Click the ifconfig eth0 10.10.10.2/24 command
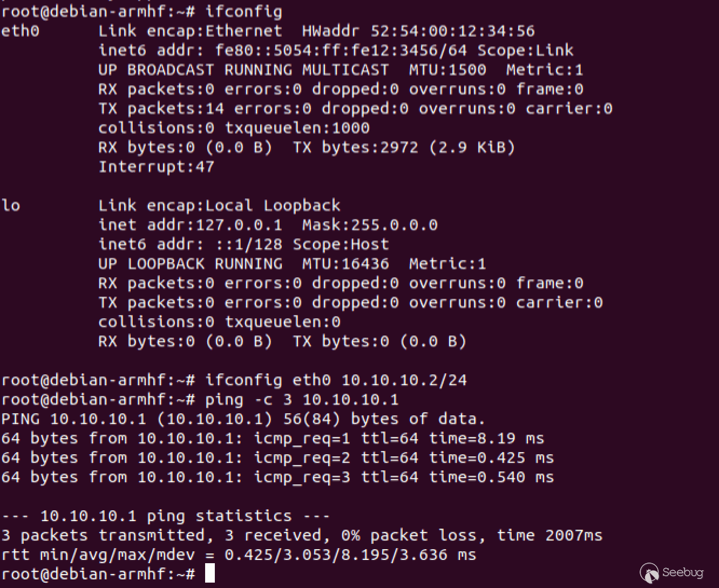The height and width of the screenshot is (588, 719). [336, 380]
